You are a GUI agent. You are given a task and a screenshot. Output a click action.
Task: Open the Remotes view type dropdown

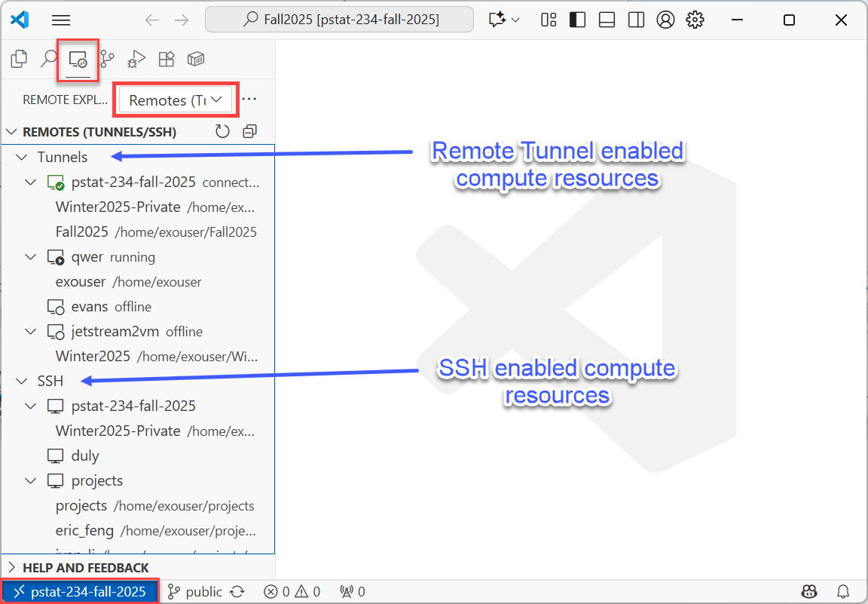point(176,100)
